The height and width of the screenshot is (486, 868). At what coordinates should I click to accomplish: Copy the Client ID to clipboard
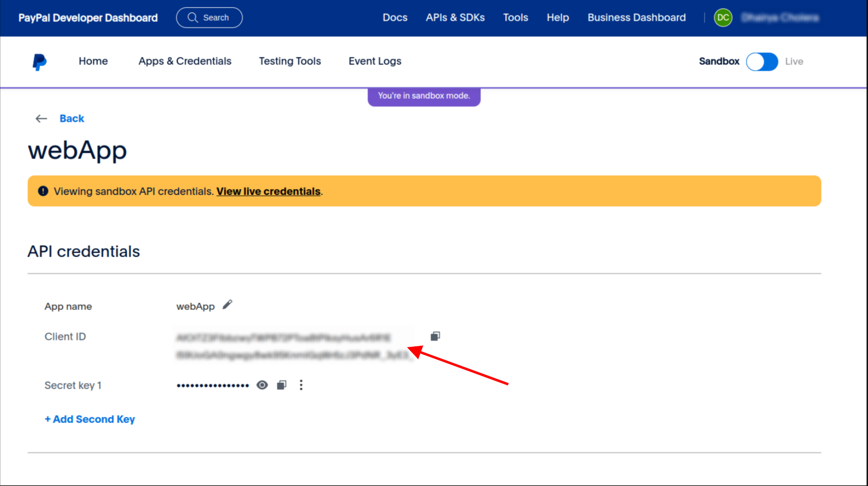435,336
